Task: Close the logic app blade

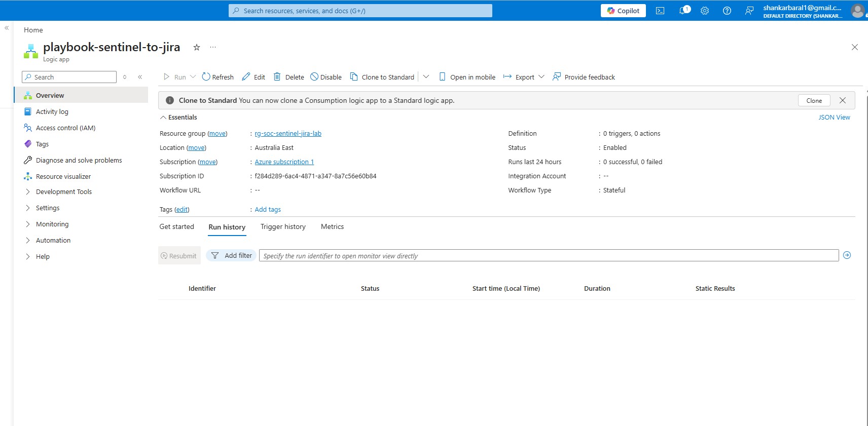Action: tap(855, 47)
